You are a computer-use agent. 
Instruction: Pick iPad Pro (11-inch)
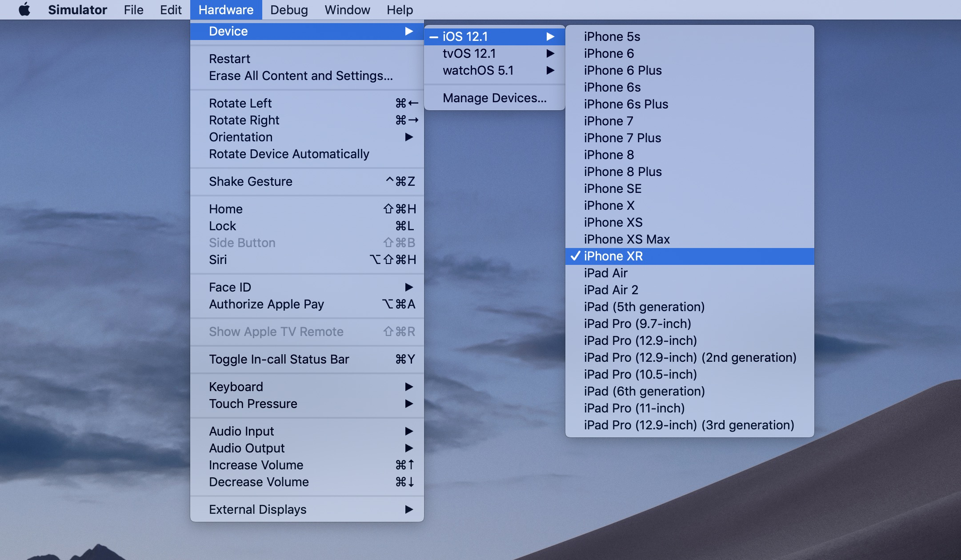point(689,408)
